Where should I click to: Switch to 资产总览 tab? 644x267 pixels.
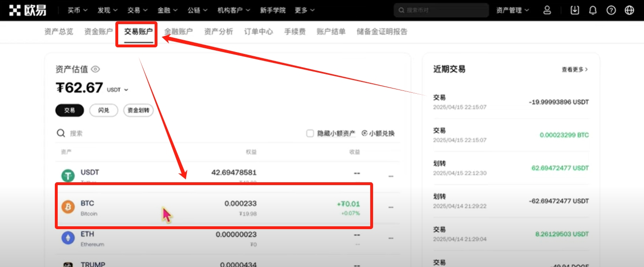coord(59,32)
